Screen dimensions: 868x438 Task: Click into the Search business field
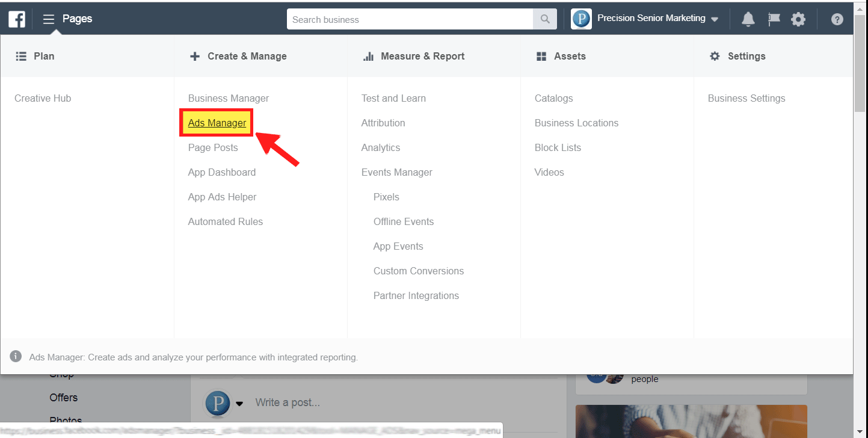(x=410, y=19)
